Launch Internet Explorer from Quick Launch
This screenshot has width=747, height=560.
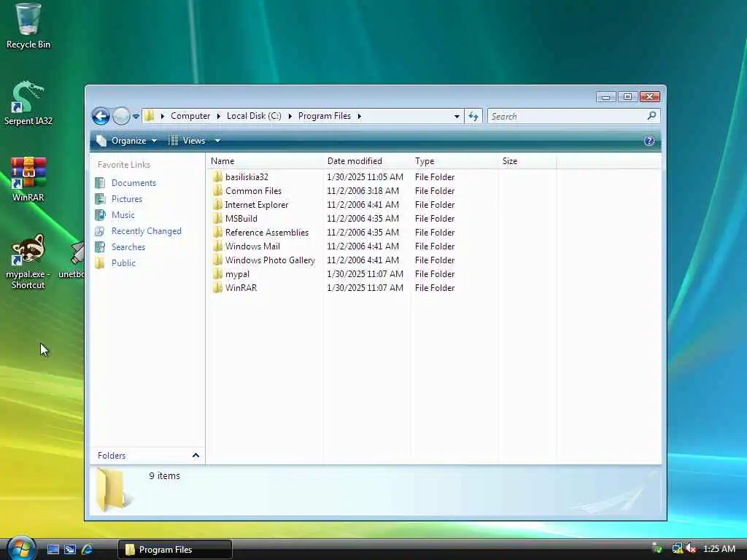[88, 550]
